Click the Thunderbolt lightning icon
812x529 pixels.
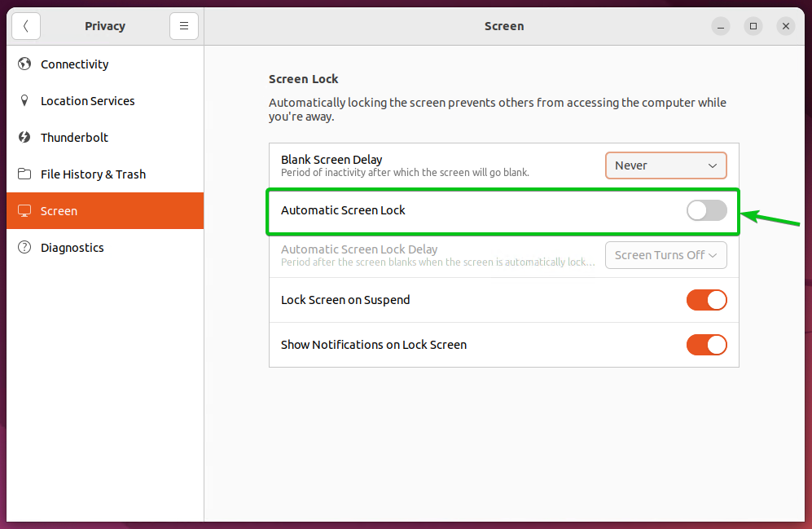(24, 138)
